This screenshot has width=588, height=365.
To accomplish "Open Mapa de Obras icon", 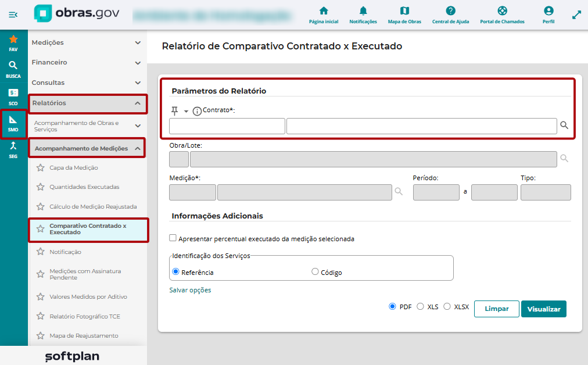I will 404,10.
